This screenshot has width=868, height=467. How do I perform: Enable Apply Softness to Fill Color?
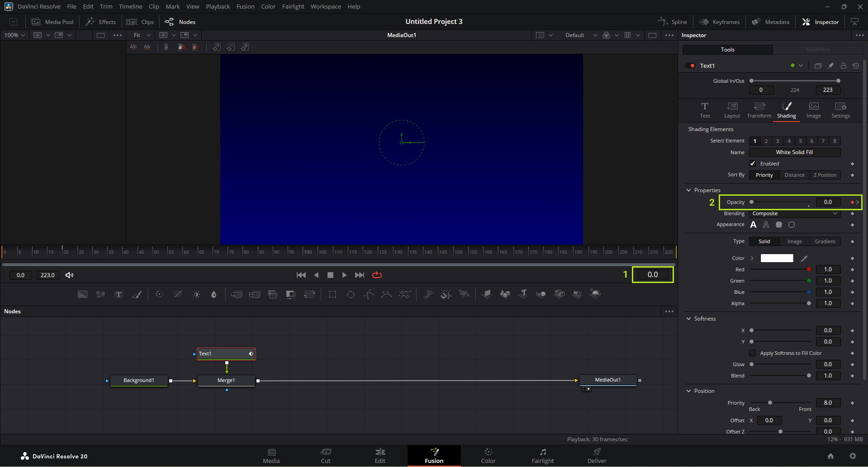pyautogui.click(x=753, y=353)
